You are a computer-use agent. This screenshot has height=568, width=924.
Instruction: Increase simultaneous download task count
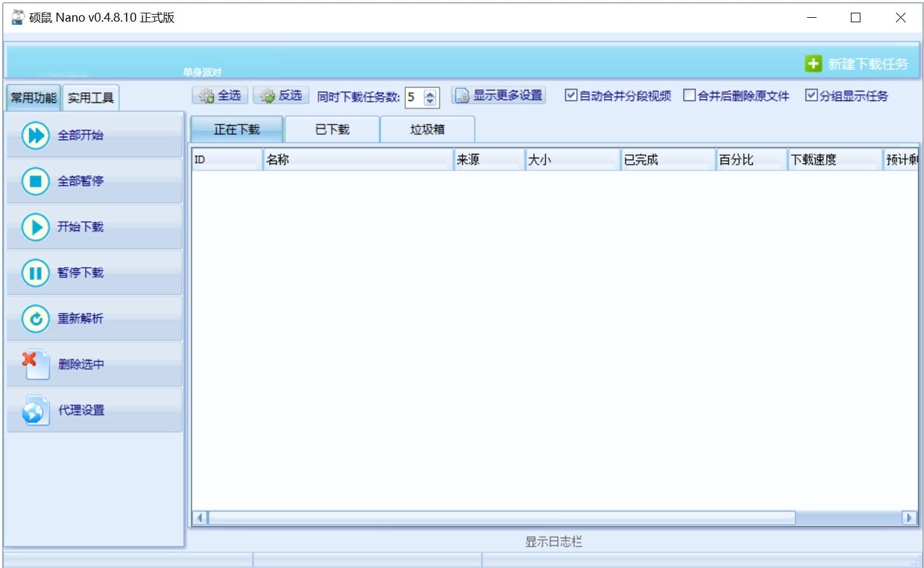pyautogui.click(x=431, y=93)
